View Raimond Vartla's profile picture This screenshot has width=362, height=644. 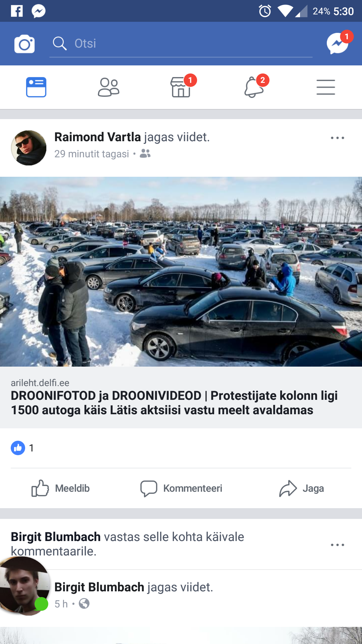[x=29, y=148]
